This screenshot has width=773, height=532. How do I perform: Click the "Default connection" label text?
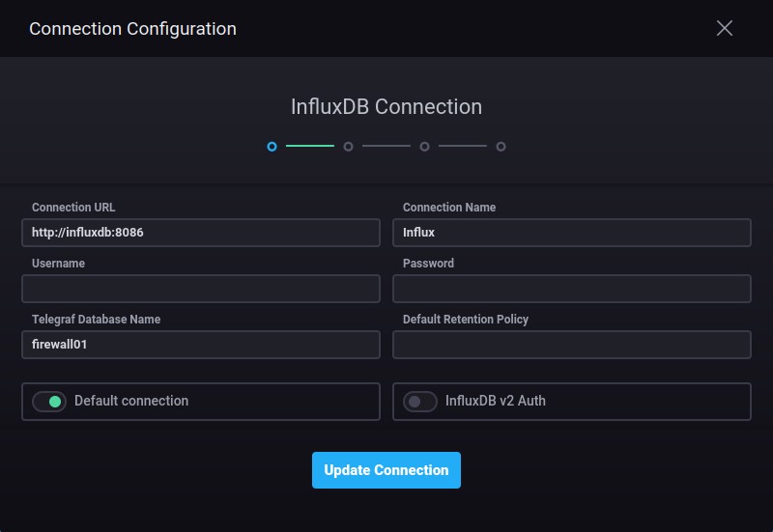point(131,401)
